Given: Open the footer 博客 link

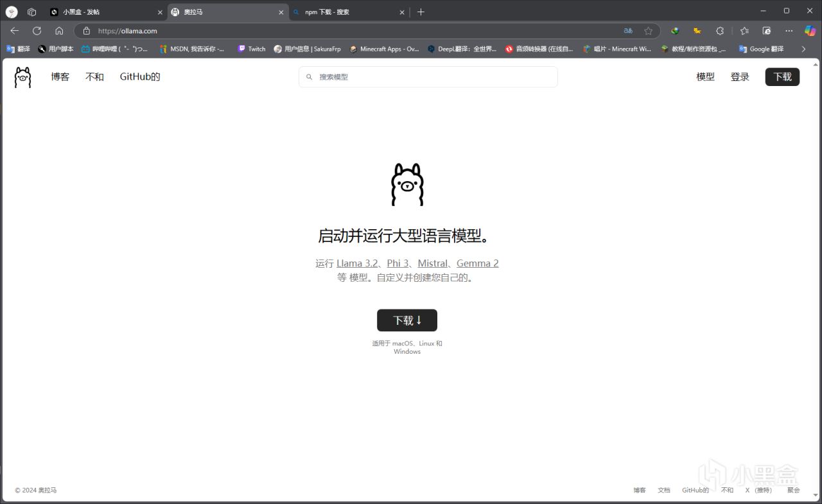Looking at the screenshot, I should click(x=640, y=491).
